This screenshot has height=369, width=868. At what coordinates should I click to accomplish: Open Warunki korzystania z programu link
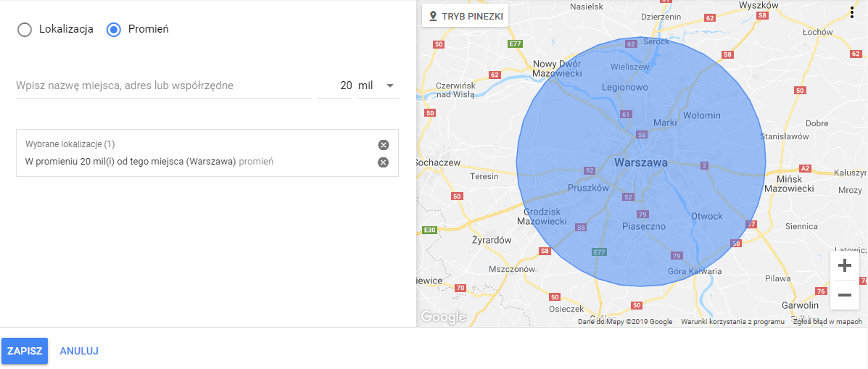coord(732,322)
